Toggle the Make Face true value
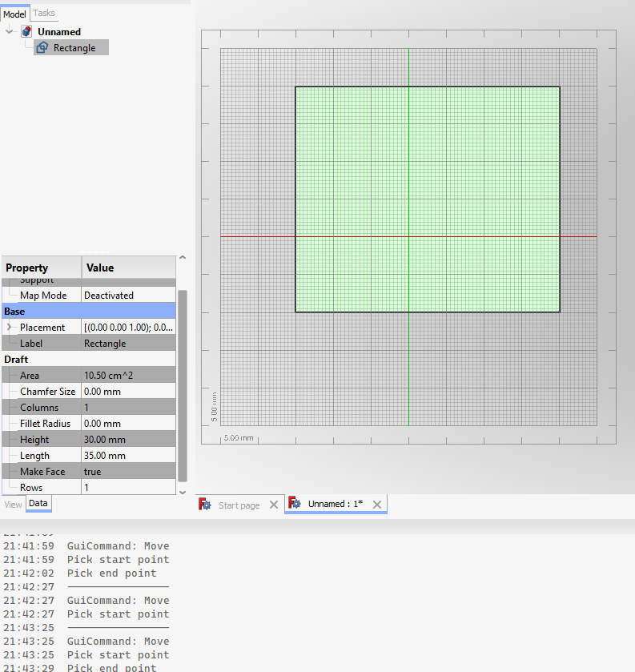This screenshot has height=672, width=635. pos(128,472)
